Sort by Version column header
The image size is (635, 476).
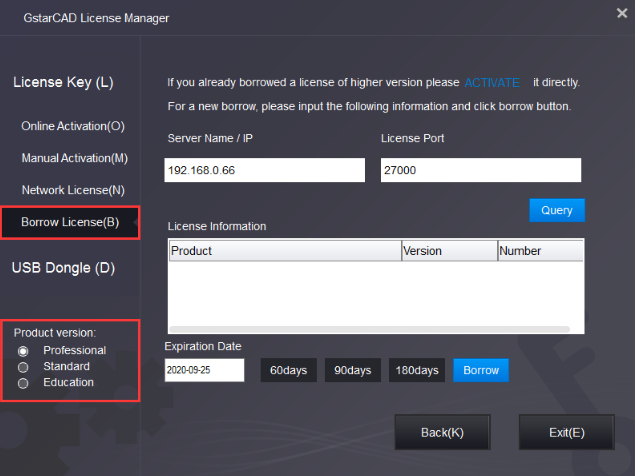coord(450,251)
